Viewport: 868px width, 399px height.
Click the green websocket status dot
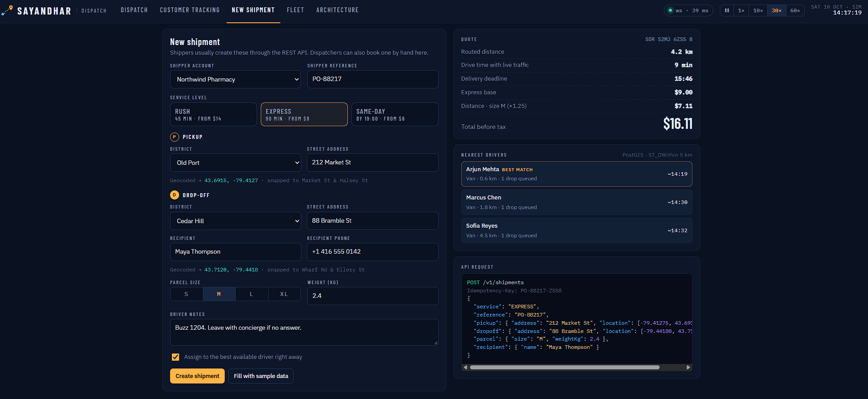coord(670,10)
